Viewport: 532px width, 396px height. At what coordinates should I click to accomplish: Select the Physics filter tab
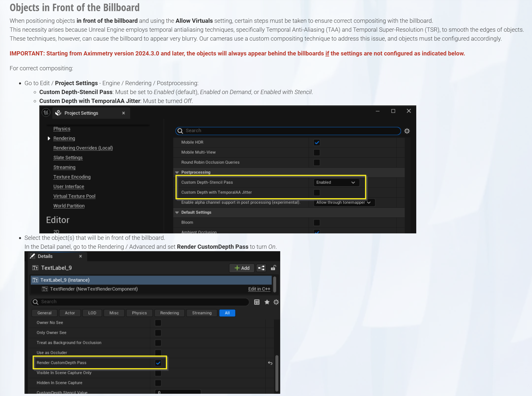pos(139,313)
